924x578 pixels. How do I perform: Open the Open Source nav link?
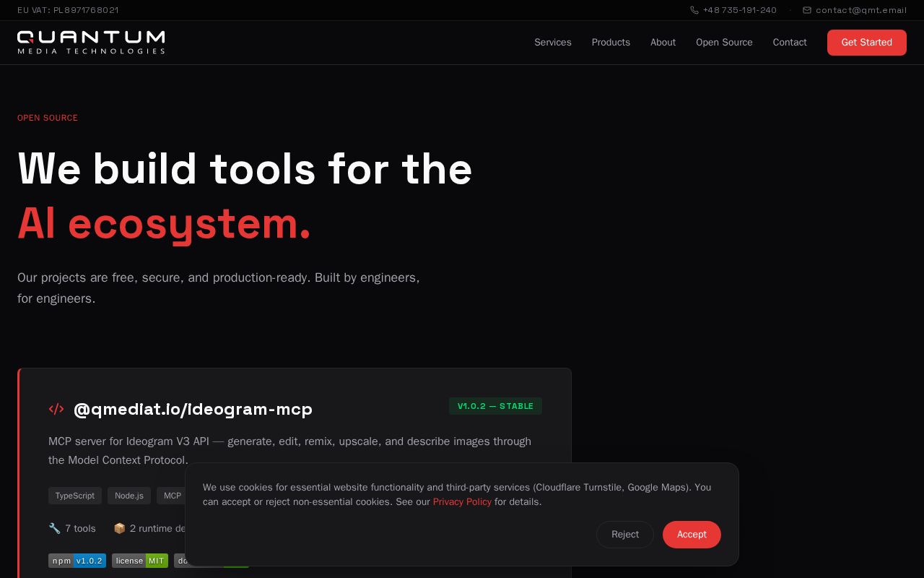(724, 43)
